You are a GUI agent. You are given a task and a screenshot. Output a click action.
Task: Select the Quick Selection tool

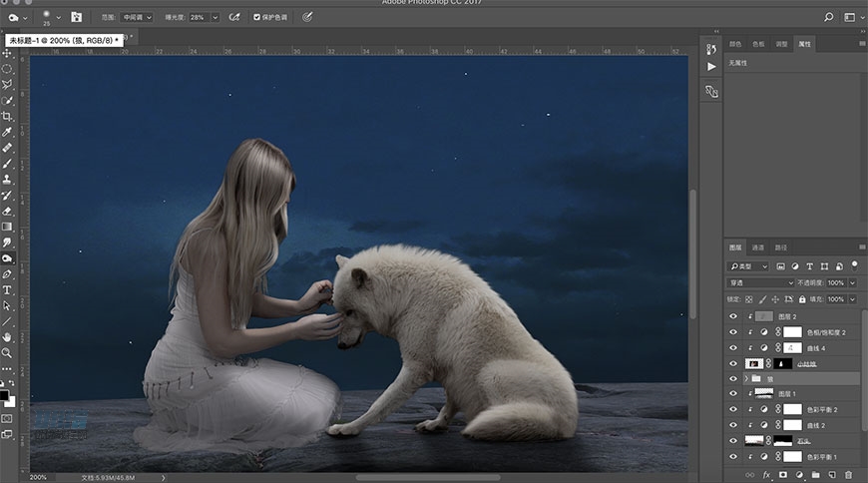[x=7, y=101]
